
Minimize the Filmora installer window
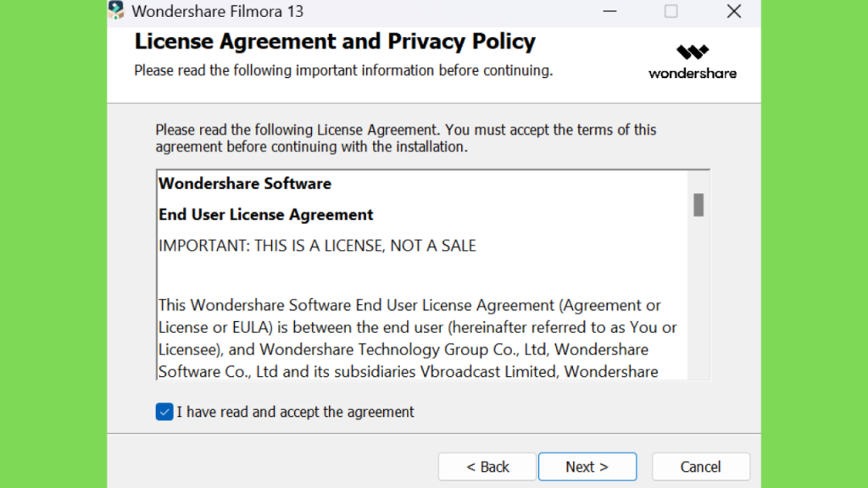coord(609,11)
